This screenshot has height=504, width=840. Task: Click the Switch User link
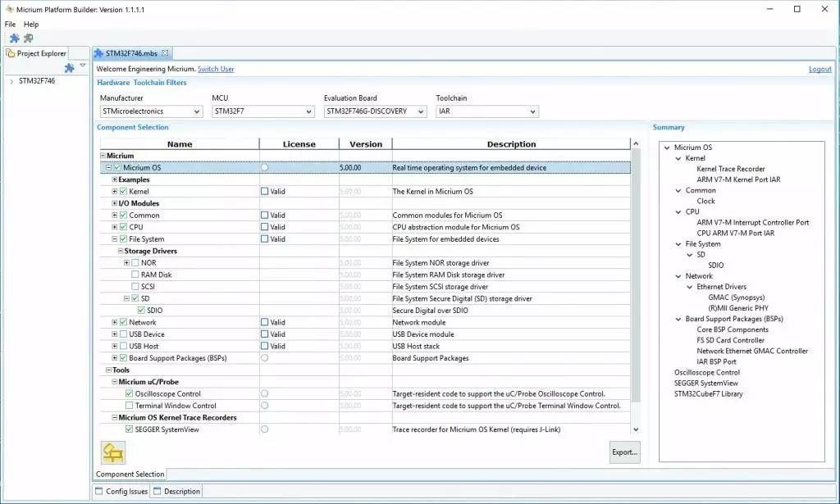pyautogui.click(x=216, y=70)
